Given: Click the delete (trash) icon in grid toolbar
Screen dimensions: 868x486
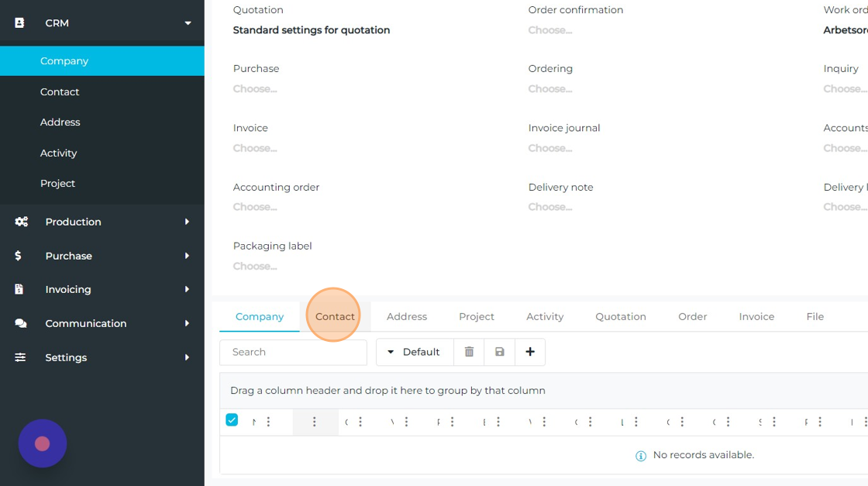Looking at the screenshot, I should point(469,352).
